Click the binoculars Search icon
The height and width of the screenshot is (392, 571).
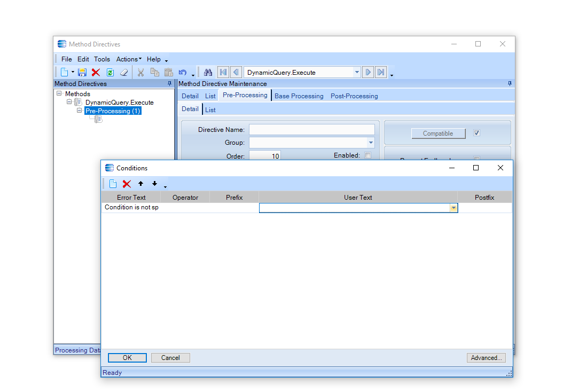tap(208, 72)
